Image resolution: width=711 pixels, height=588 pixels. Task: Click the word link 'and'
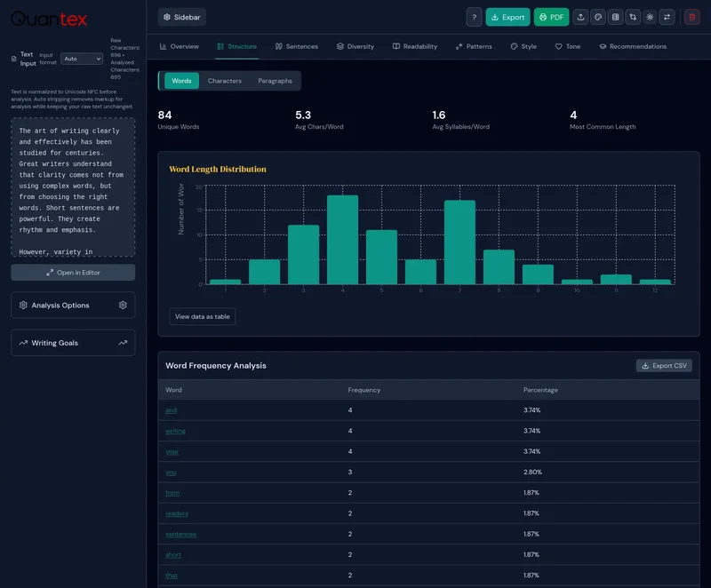click(171, 410)
